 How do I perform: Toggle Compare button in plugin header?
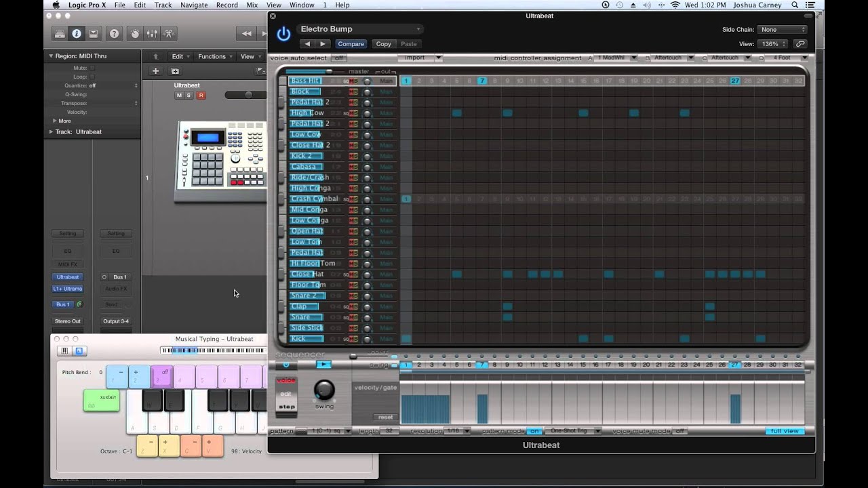351,44
